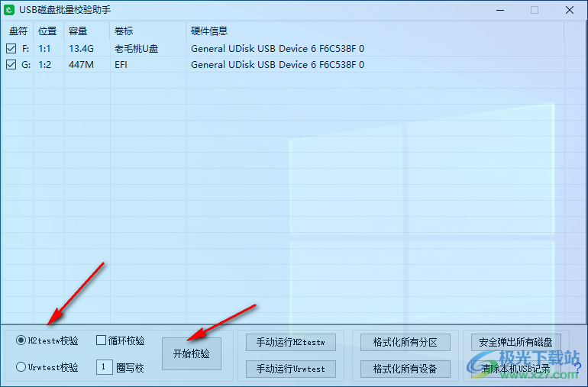This screenshot has height=387, width=588.
Task: Click the 开始校验 button
Action: 192,353
